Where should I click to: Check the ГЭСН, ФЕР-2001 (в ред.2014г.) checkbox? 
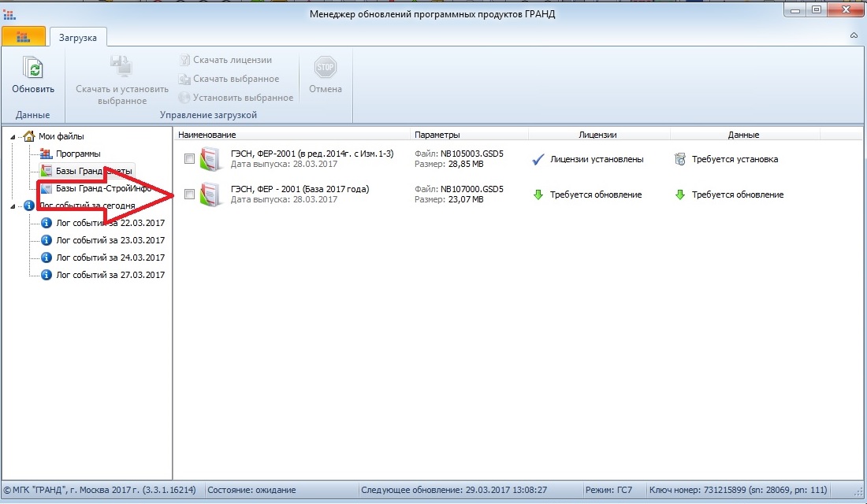[189, 158]
